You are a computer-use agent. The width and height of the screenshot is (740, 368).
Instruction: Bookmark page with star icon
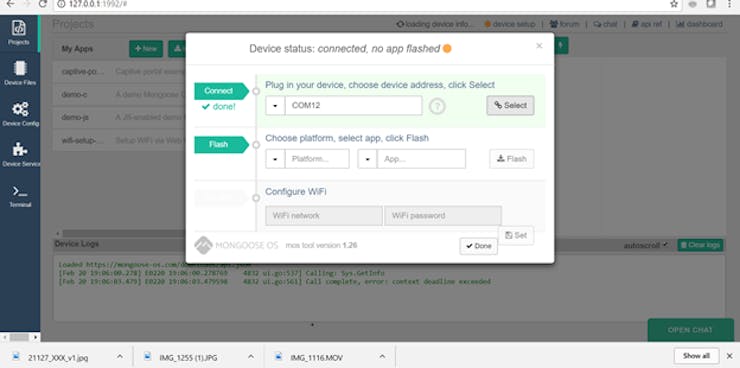674,4
